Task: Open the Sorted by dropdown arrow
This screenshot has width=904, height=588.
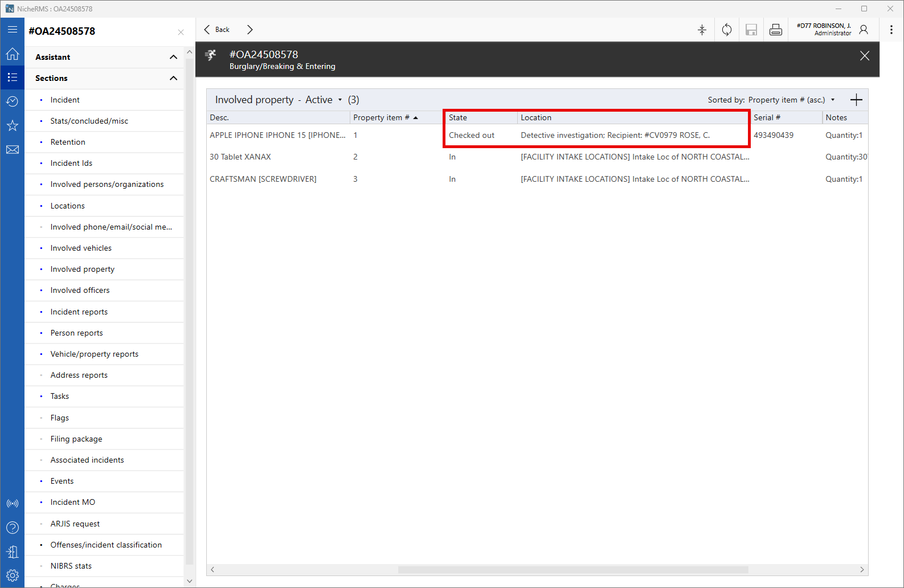Action: click(x=833, y=100)
